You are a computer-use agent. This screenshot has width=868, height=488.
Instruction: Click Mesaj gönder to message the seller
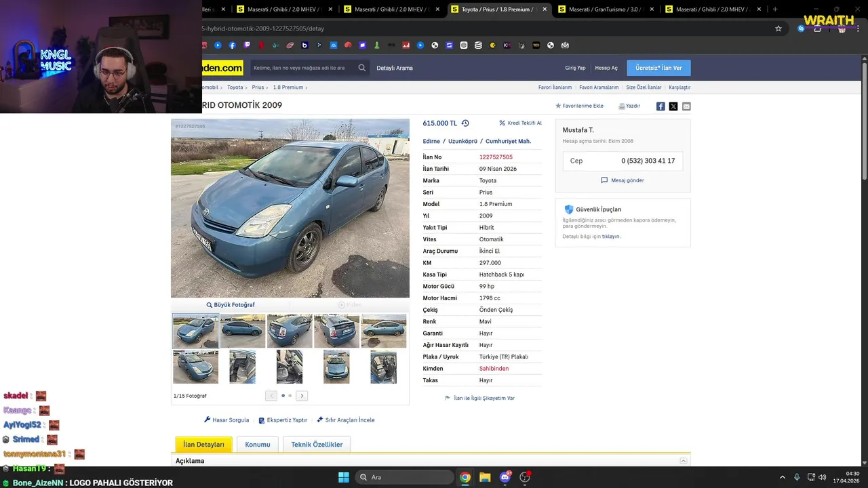[x=623, y=180]
